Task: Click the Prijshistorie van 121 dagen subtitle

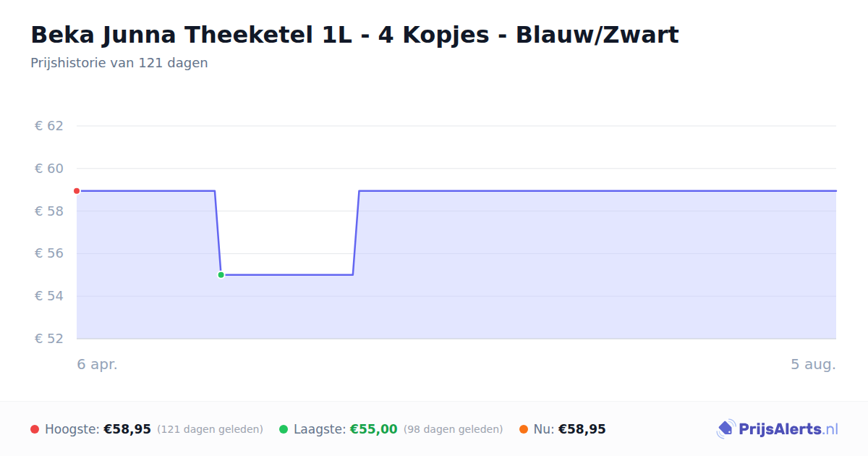Action: (x=119, y=63)
